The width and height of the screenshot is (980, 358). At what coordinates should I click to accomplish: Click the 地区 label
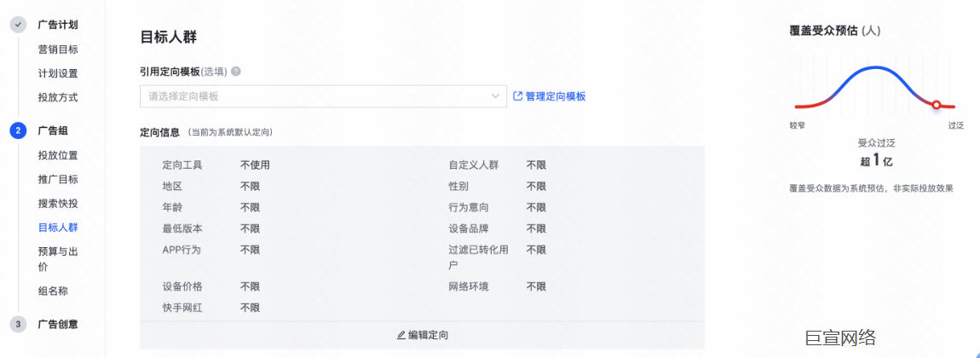(x=172, y=186)
